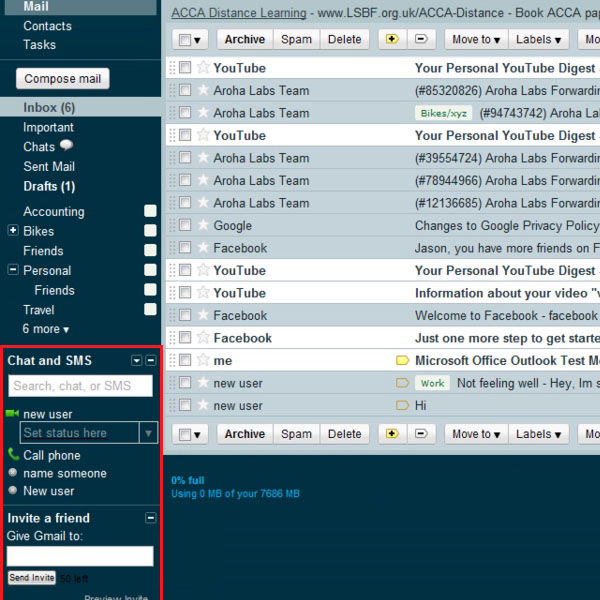Click the green phone icon for Call phone
Viewport: 600px width, 600px height.
click(x=13, y=454)
